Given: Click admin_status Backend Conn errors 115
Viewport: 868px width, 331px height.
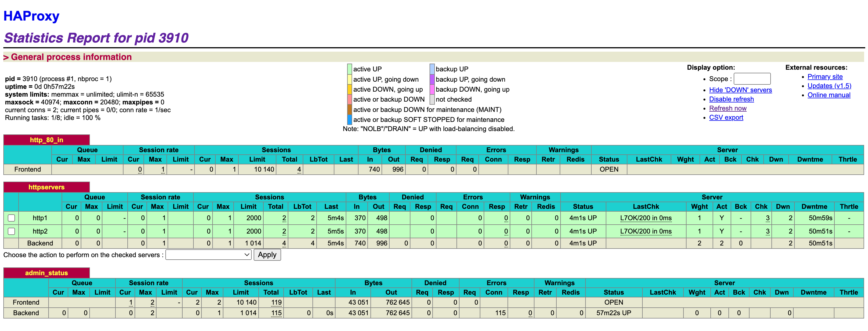Looking at the screenshot, I should pos(500,313).
